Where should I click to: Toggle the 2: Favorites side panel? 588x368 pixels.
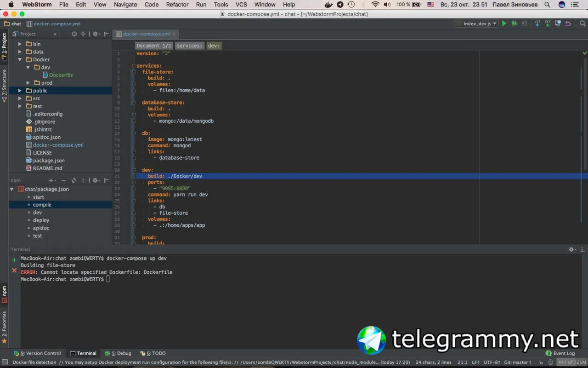point(4,328)
